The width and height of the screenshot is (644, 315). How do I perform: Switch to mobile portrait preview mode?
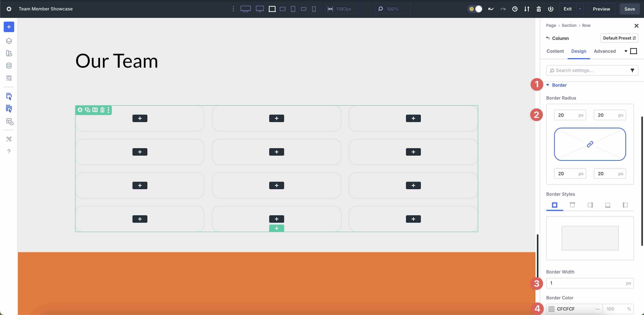pyautogui.click(x=314, y=9)
